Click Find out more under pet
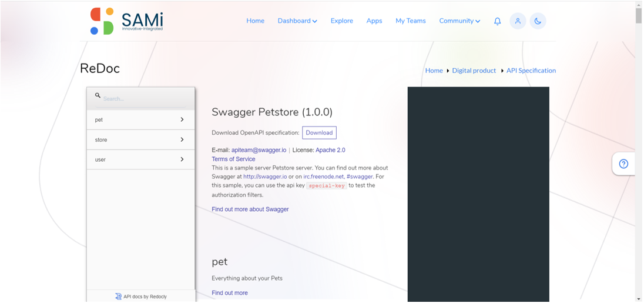This screenshot has width=644, height=303. (230, 293)
